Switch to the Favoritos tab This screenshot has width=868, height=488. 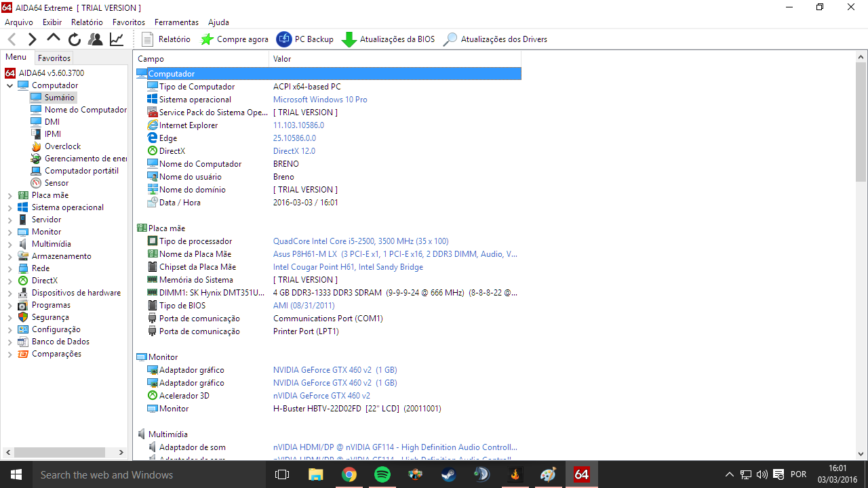coord(54,58)
